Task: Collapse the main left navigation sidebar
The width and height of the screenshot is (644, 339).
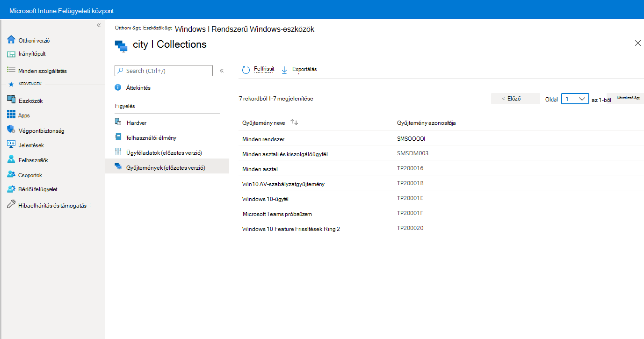Action: (99, 25)
